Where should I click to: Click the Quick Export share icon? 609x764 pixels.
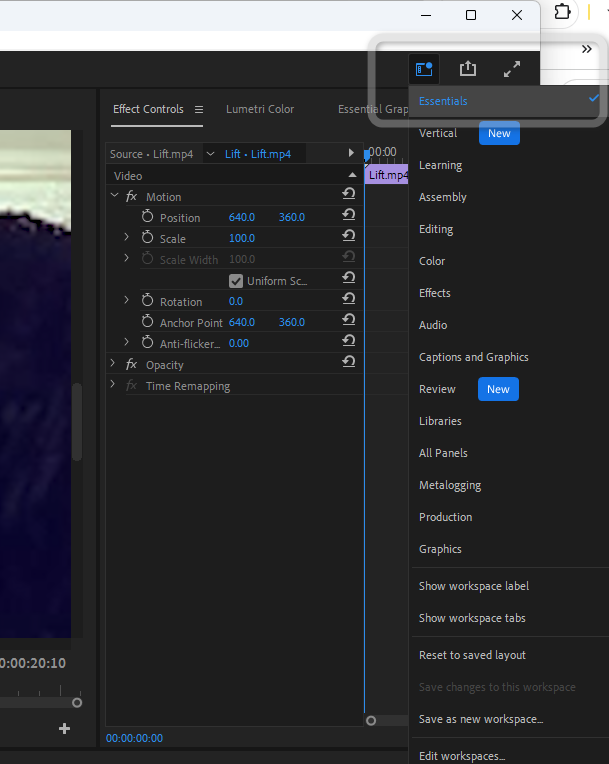(x=468, y=69)
